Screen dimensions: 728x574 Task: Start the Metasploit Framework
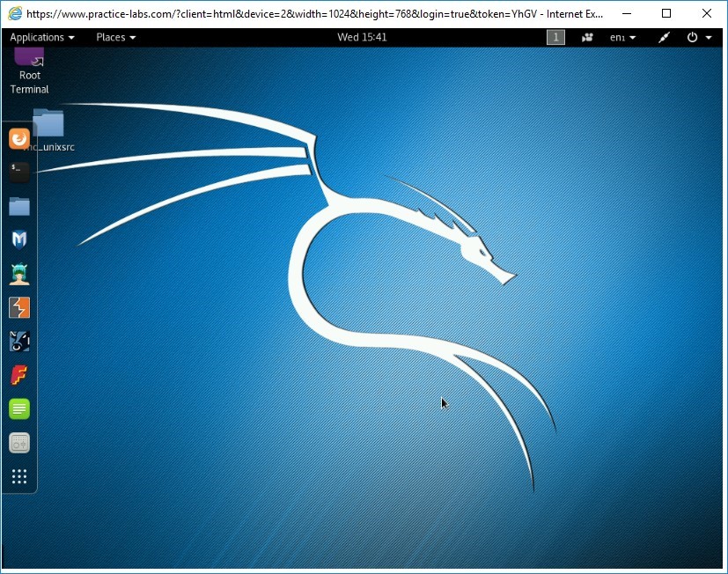click(18, 239)
